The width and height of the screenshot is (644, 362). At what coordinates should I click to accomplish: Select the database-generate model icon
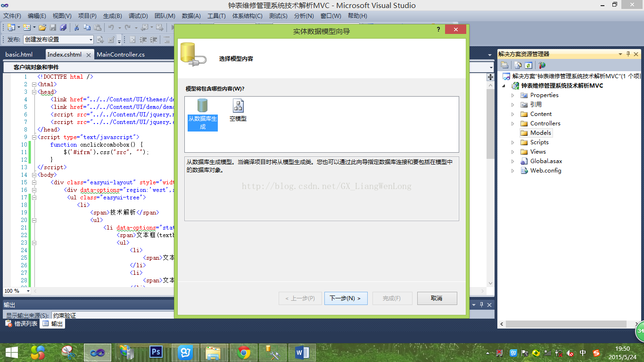click(x=203, y=115)
